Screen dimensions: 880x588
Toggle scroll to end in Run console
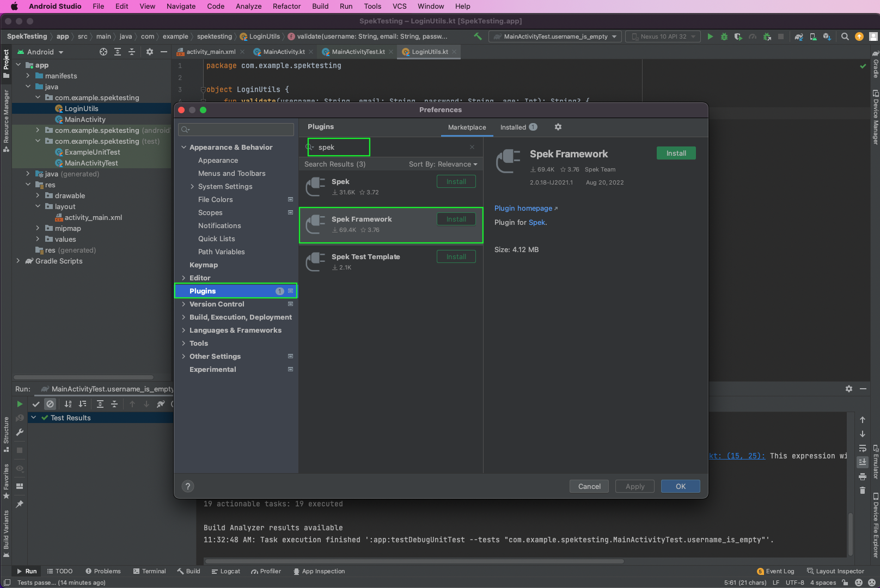coord(863,462)
